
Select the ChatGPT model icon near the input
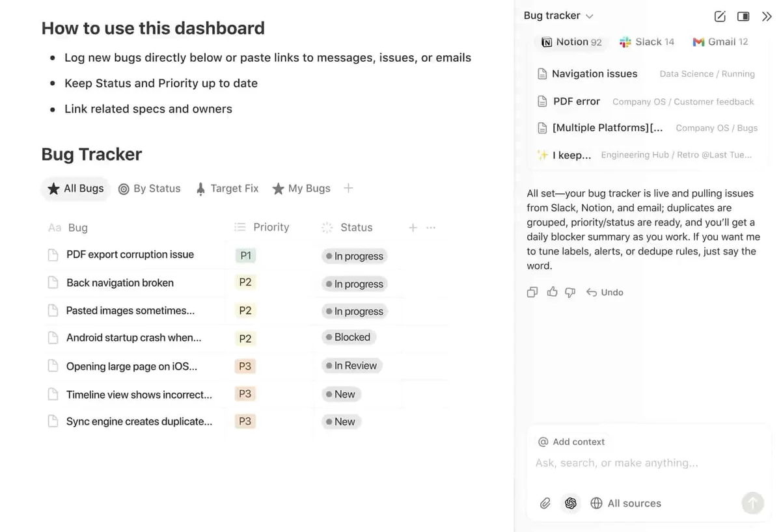(x=571, y=503)
